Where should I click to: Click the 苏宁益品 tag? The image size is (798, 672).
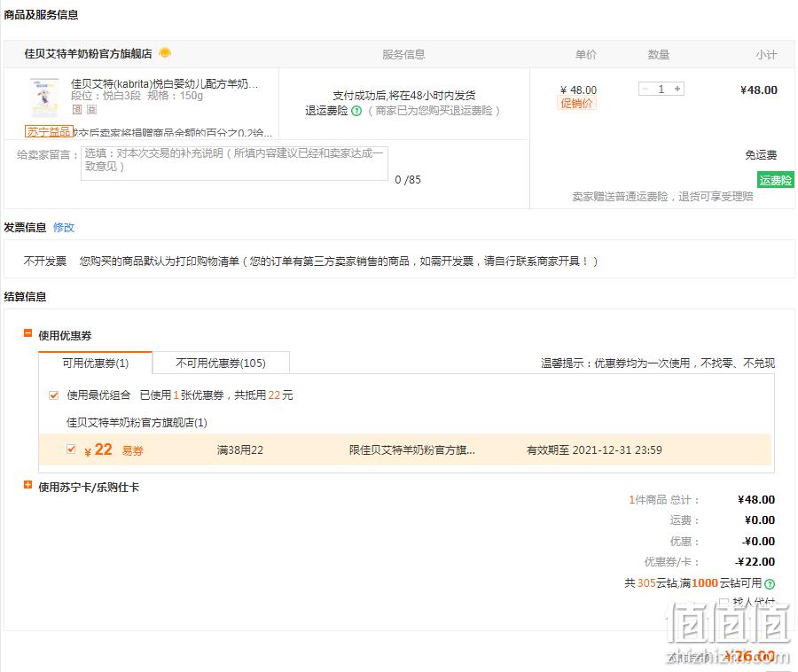pos(49,132)
